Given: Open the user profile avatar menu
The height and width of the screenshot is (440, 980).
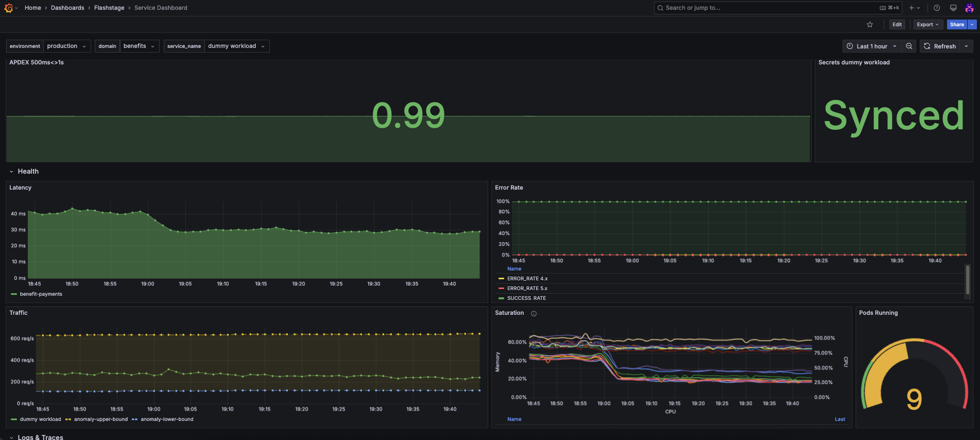Looking at the screenshot, I should tap(969, 8).
